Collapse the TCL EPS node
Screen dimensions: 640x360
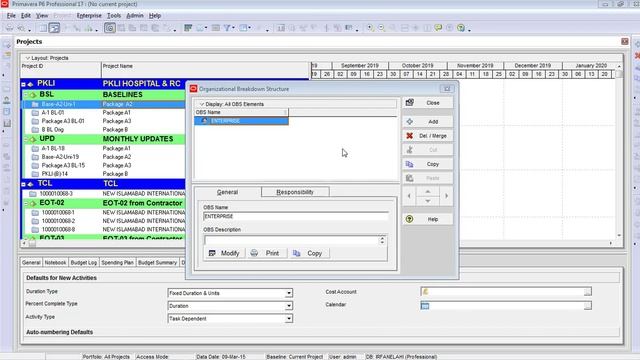pyautogui.click(x=23, y=184)
